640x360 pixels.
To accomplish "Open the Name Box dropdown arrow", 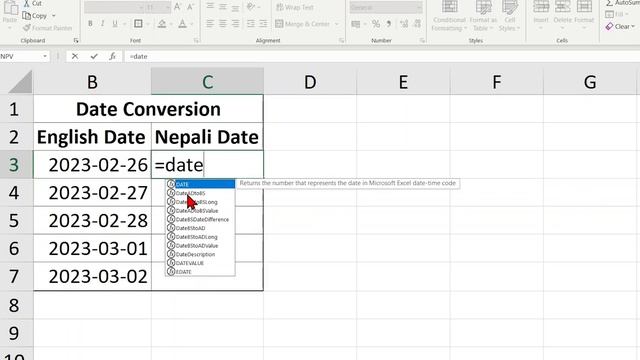I will coord(45,56).
